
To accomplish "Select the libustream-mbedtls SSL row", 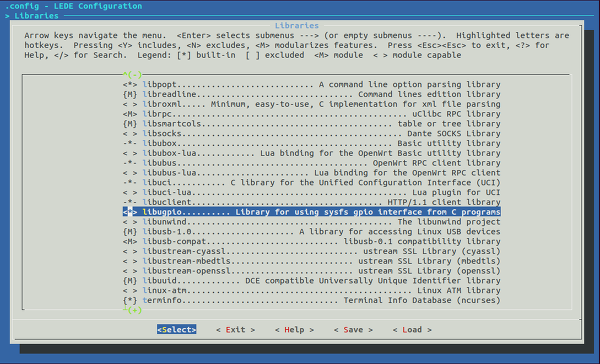I will [321, 261].
